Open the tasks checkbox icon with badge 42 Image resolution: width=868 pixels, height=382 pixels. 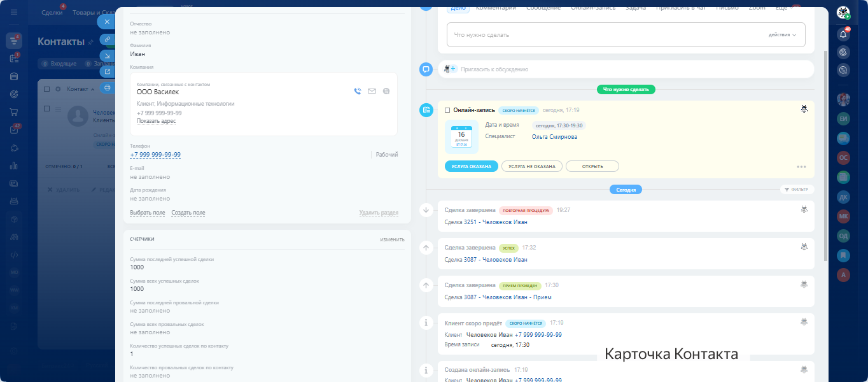click(x=14, y=130)
